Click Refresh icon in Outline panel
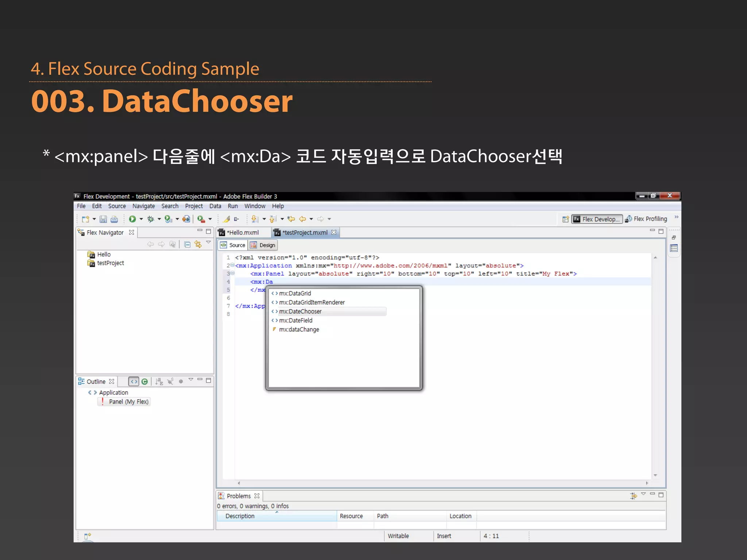 [x=145, y=382]
